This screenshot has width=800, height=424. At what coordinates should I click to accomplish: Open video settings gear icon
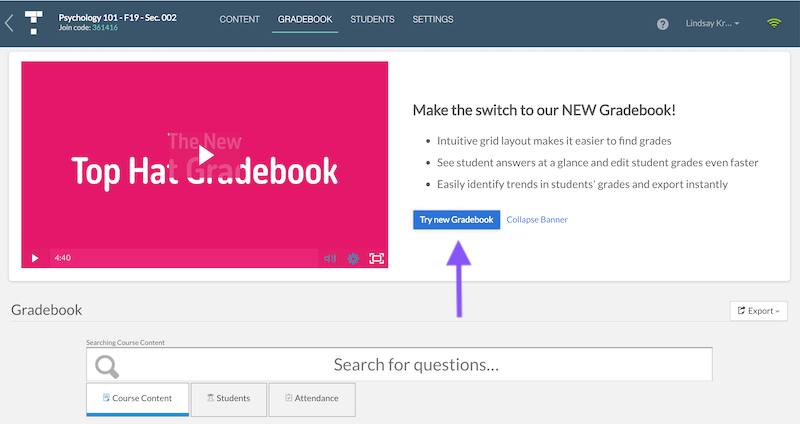[x=353, y=258]
